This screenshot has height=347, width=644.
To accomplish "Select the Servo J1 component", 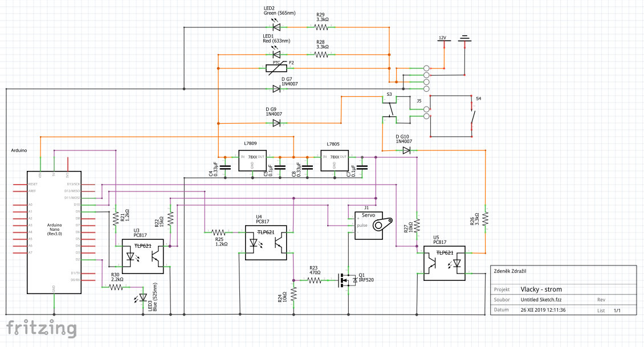I will tap(373, 225).
